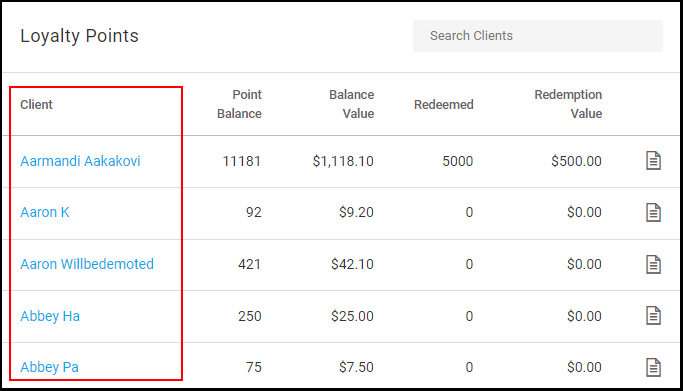Image resolution: width=683 pixels, height=391 pixels.
Task: Select balance value $7.50
Action: [x=356, y=367]
